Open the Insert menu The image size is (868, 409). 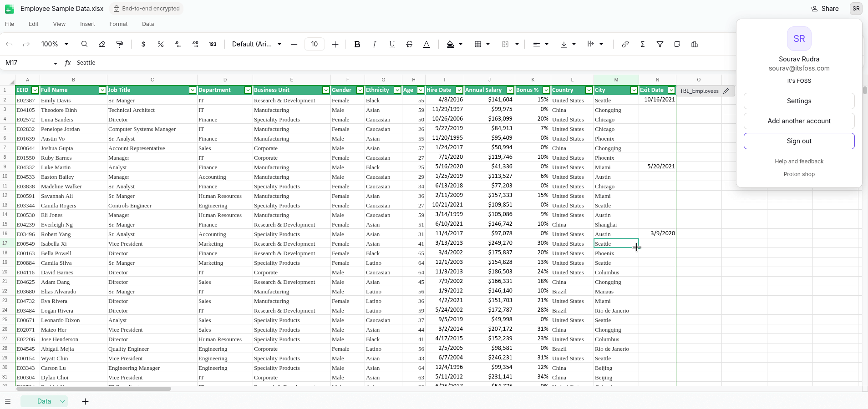[x=87, y=24]
